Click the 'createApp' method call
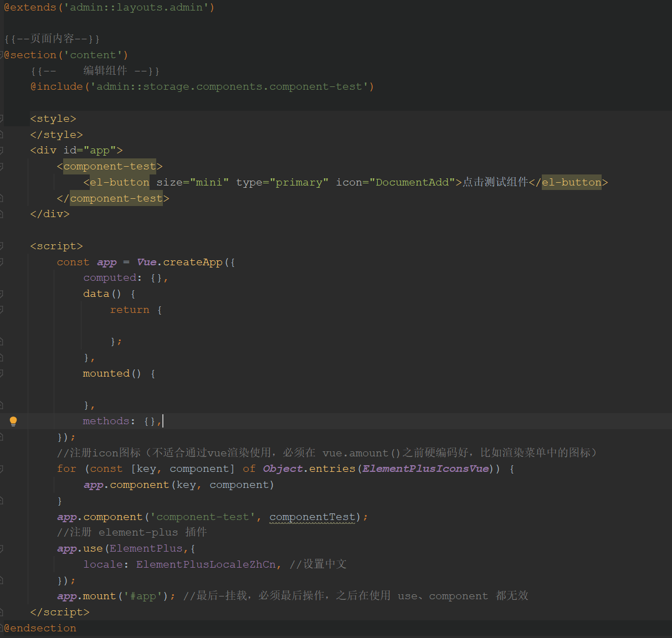Image resolution: width=672 pixels, height=638 pixels. [193, 263]
